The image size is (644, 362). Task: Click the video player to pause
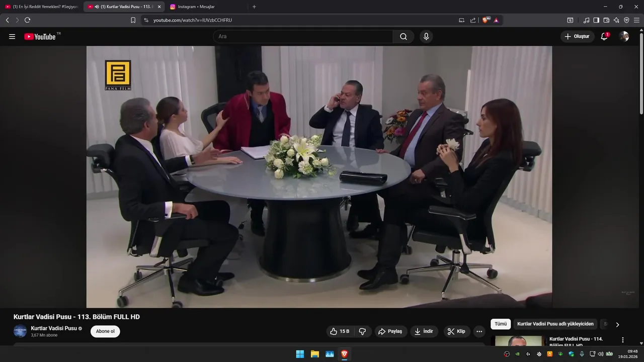pos(319,177)
